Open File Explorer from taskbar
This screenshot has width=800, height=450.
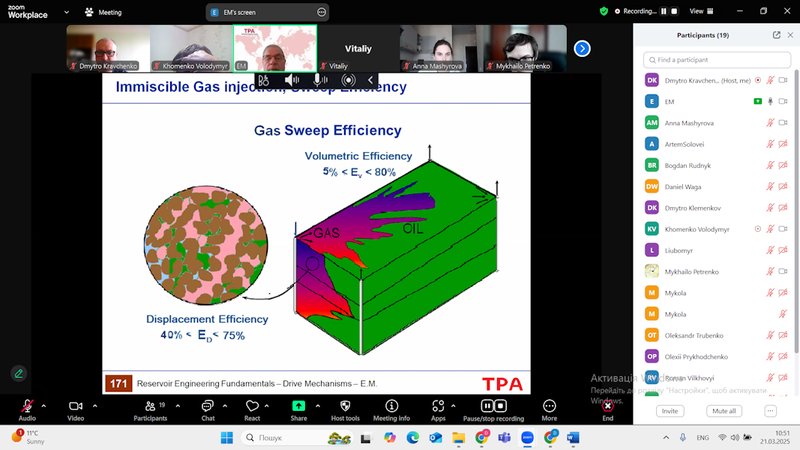coord(459,438)
